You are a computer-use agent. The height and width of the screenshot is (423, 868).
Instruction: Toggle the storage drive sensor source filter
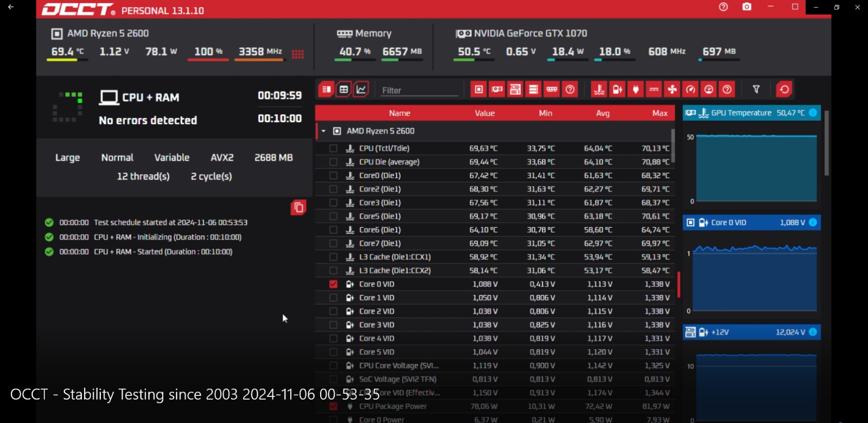pos(534,89)
